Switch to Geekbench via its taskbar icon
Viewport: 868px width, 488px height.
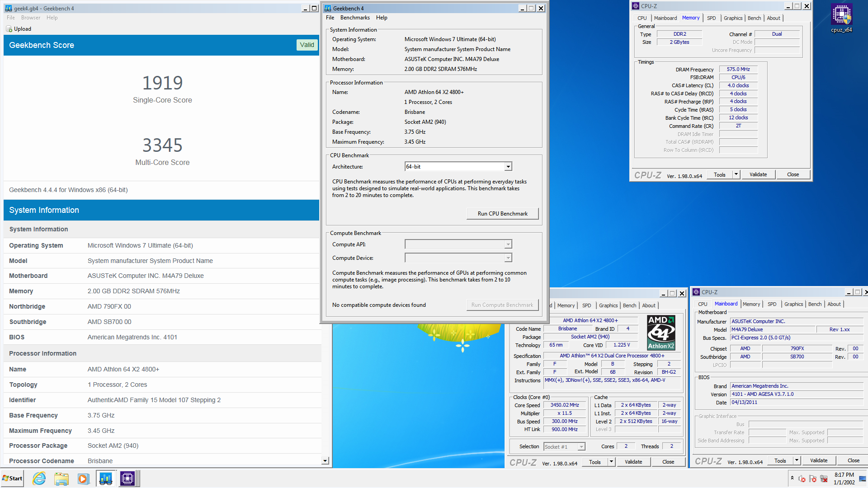tap(105, 479)
